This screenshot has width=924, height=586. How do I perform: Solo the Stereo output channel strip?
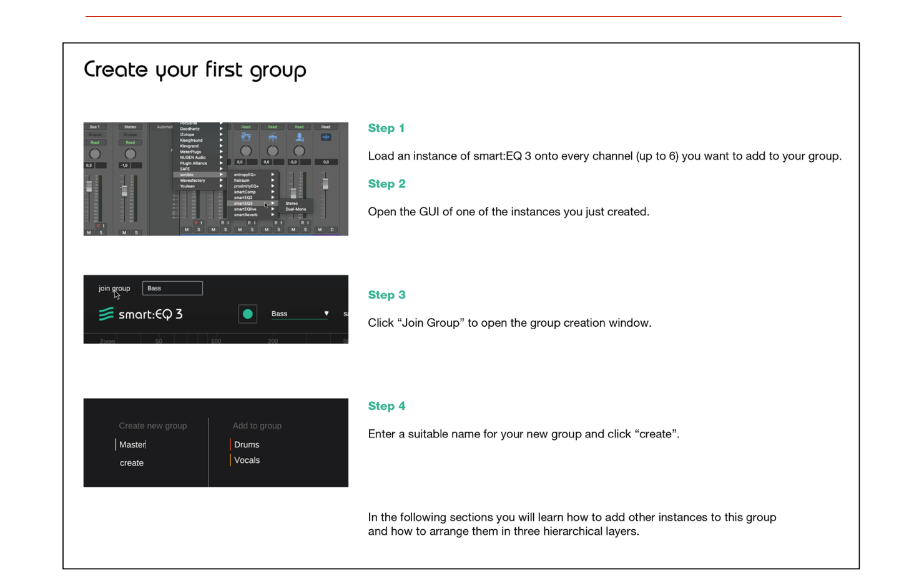tap(136, 232)
